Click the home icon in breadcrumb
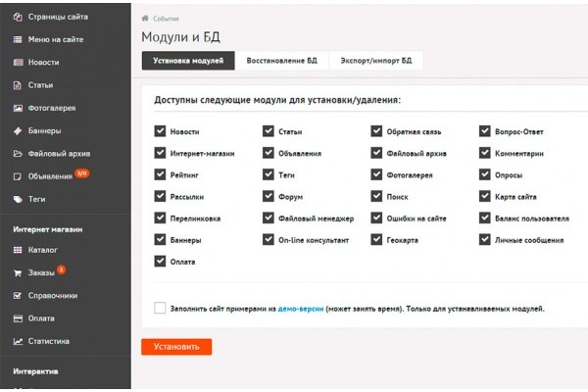This screenshot has width=588, height=392. [145, 18]
